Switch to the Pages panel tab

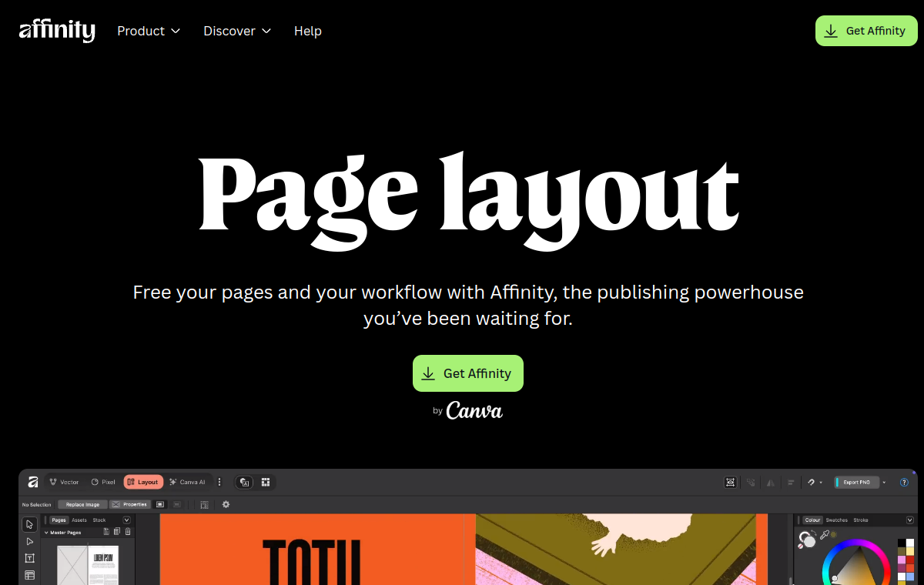[59, 520]
